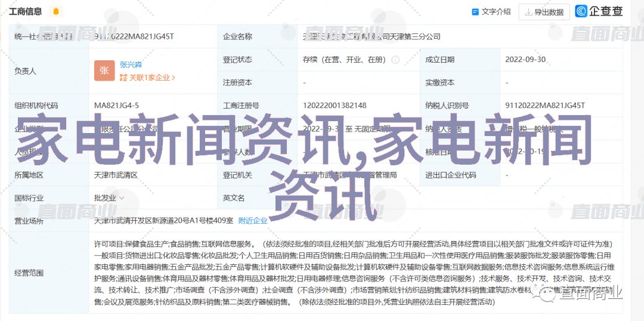Click the orange bell notification icon
The image size is (644, 321).
tap(56, 11)
